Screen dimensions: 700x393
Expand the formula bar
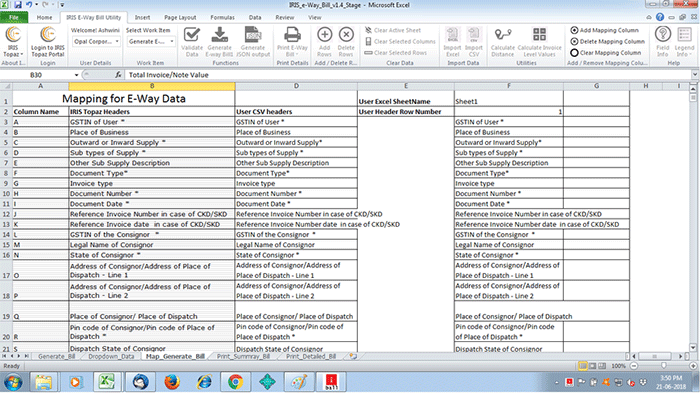pyautogui.click(x=695, y=75)
